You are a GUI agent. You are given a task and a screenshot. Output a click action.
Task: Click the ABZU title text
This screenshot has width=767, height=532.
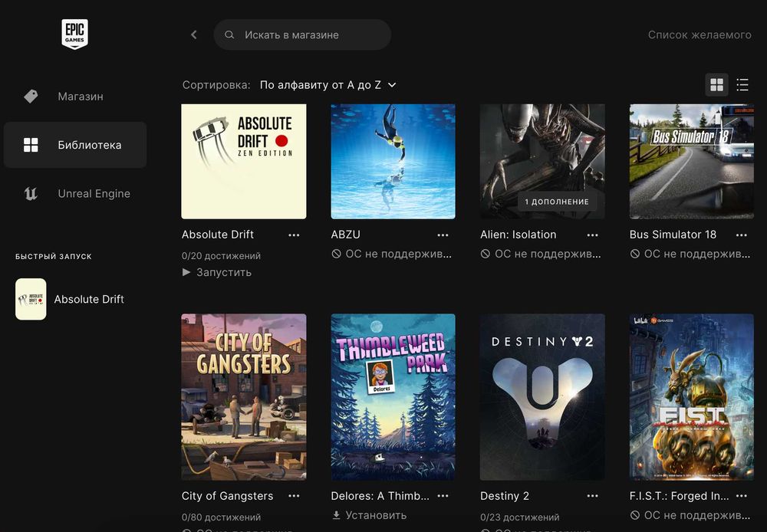(345, 235)
